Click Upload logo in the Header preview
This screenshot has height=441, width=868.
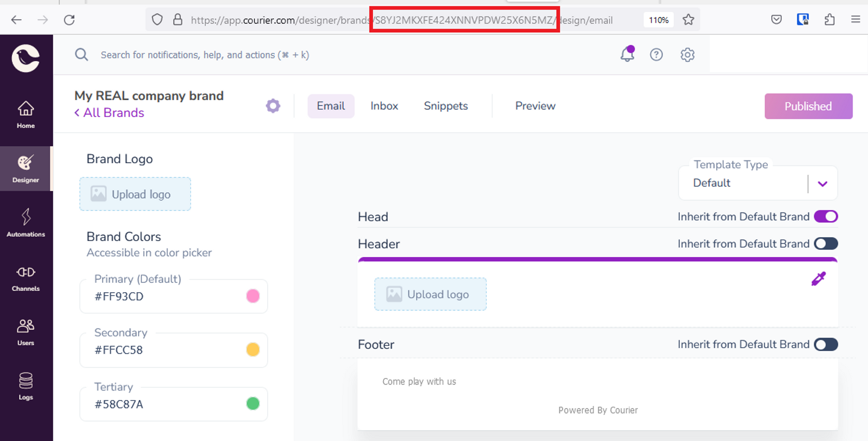pyautogui.click(x=431, y=294)
